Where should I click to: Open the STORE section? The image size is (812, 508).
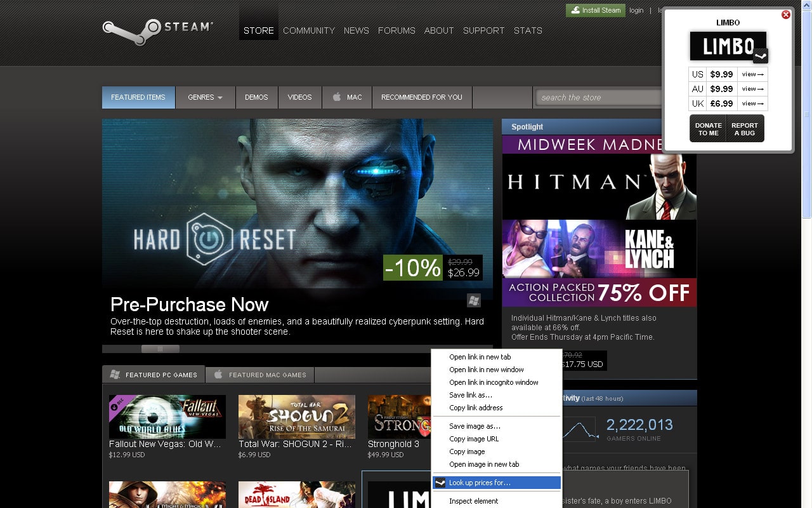pyautogui.click(x=259, y=30)
